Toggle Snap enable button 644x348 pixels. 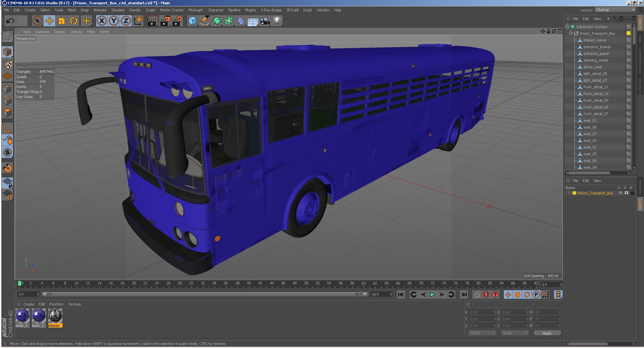click(7, 168)
